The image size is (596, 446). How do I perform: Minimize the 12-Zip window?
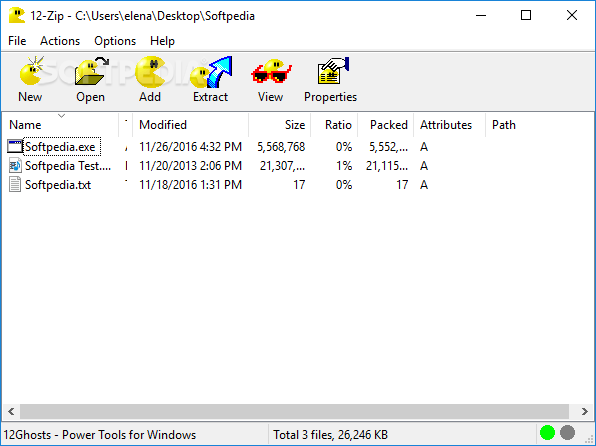tap(481, 16)
